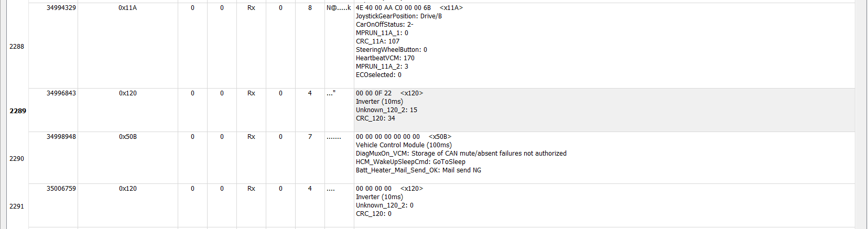The height and width of the screenshot is (229, 868).
Task: Click the 0x120 ID cell in row 2289
Action: 127,93
